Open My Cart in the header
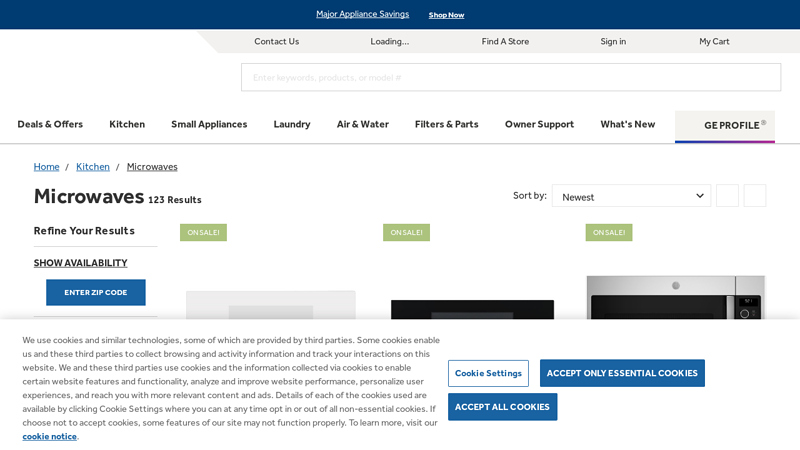 (714, 42)
